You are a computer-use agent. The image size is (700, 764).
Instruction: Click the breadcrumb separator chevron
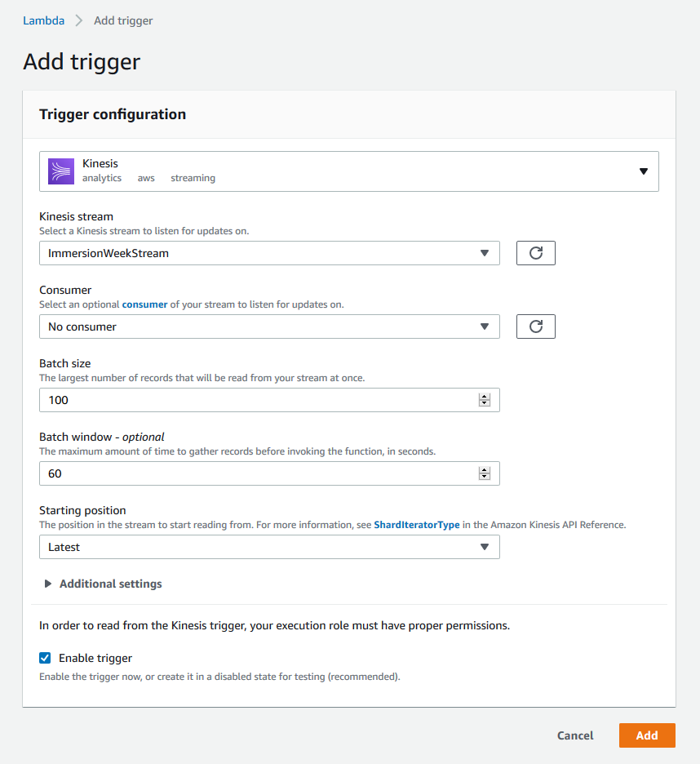point(79,20)
